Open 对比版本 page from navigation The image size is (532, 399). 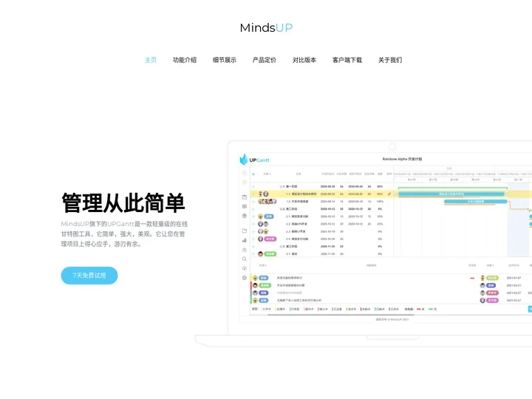point(304,60)
